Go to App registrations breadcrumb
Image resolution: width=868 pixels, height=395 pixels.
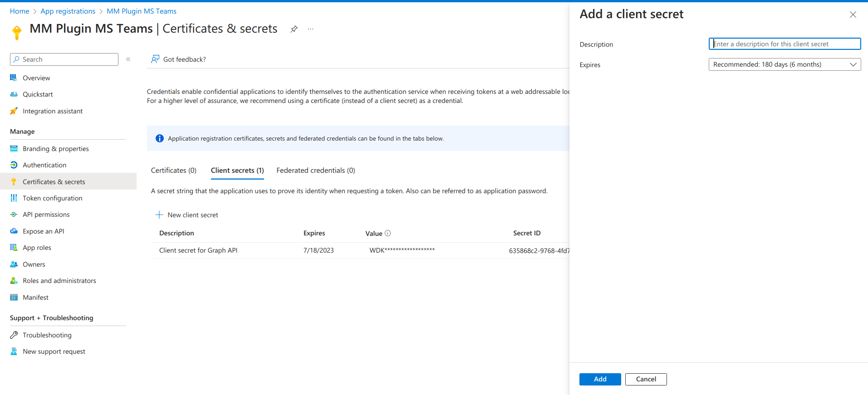68,11
